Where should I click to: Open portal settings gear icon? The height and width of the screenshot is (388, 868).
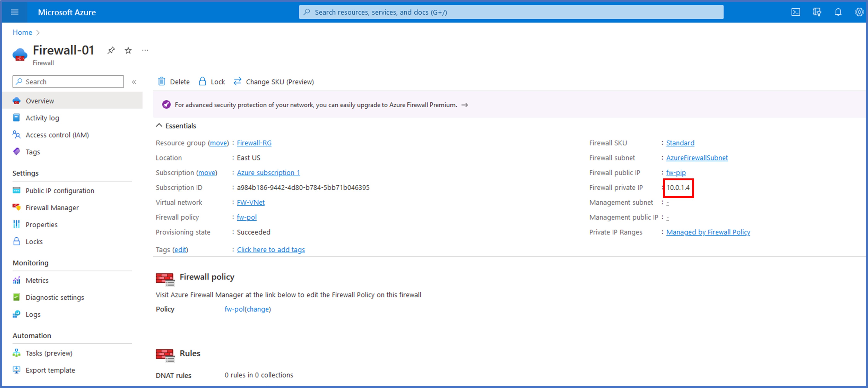(x=859, y=12)
